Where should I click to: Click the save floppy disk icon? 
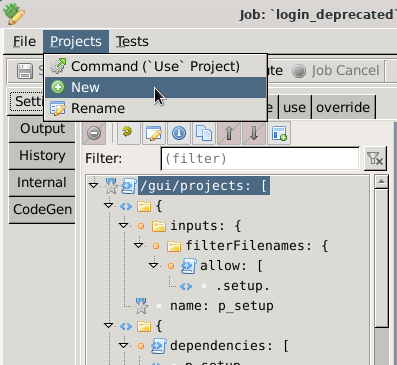point(25,71)
